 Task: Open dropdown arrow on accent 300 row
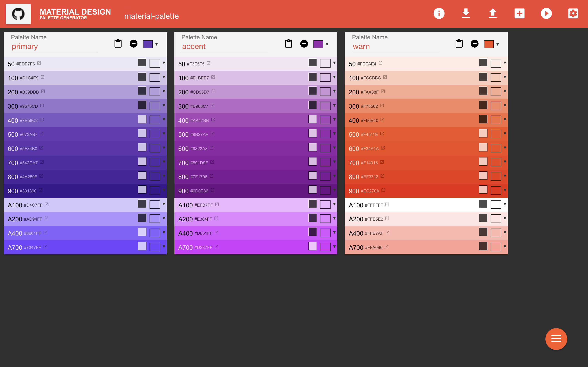[x=334, y=105]
